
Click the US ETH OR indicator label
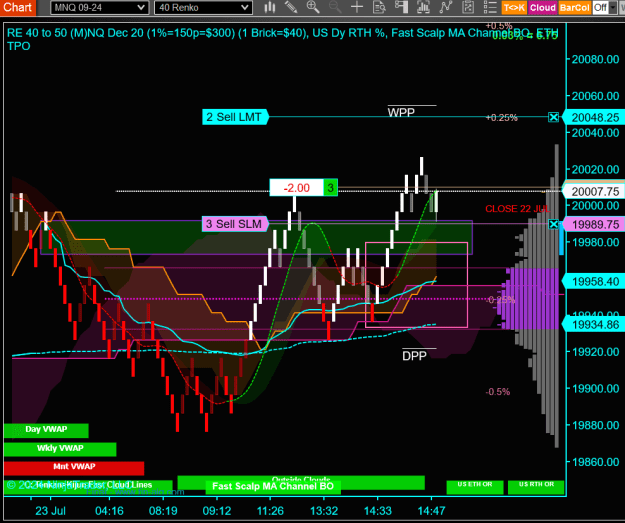click(x=475, y=487)
